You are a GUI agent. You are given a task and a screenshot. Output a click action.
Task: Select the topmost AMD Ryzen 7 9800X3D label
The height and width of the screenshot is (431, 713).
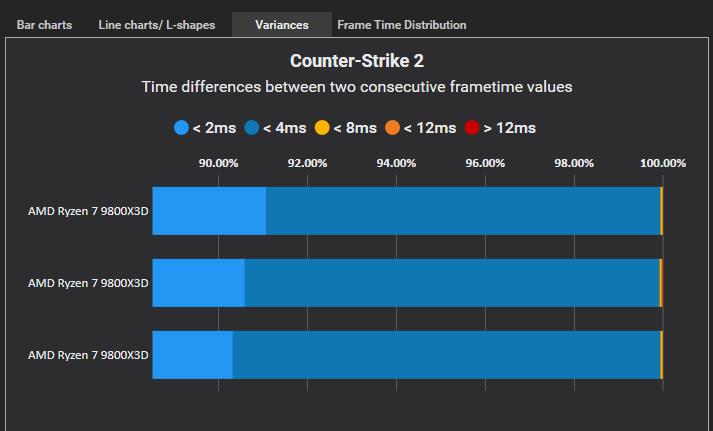point(88,211)
